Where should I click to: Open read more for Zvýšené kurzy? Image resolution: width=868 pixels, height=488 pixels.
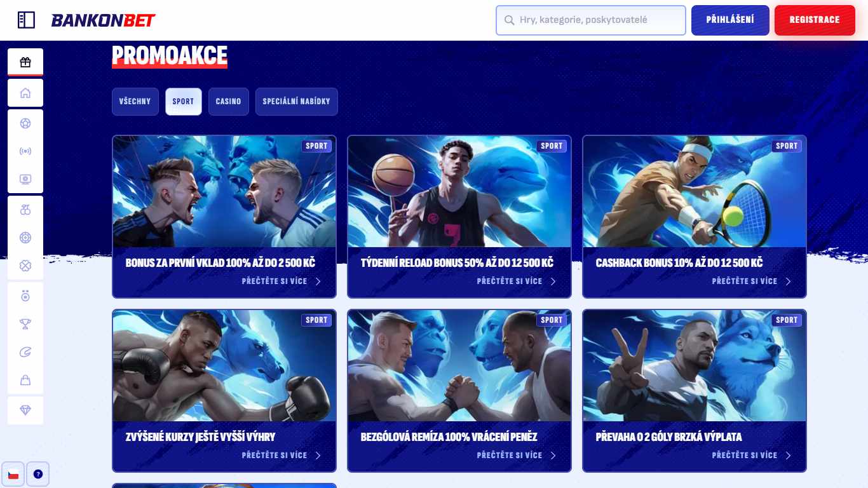(275, 455)
